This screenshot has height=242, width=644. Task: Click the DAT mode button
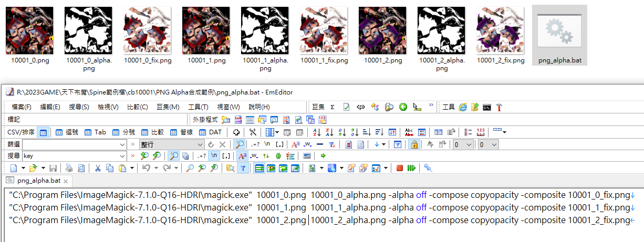coord(210,132)
